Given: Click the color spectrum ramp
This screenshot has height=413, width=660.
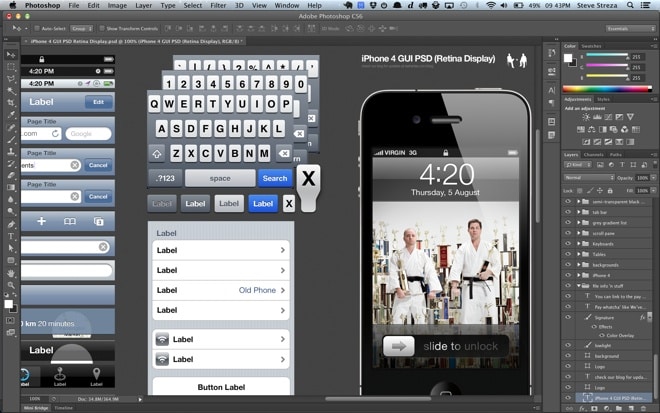Looking at the screenshot, I should coord(607,89).
